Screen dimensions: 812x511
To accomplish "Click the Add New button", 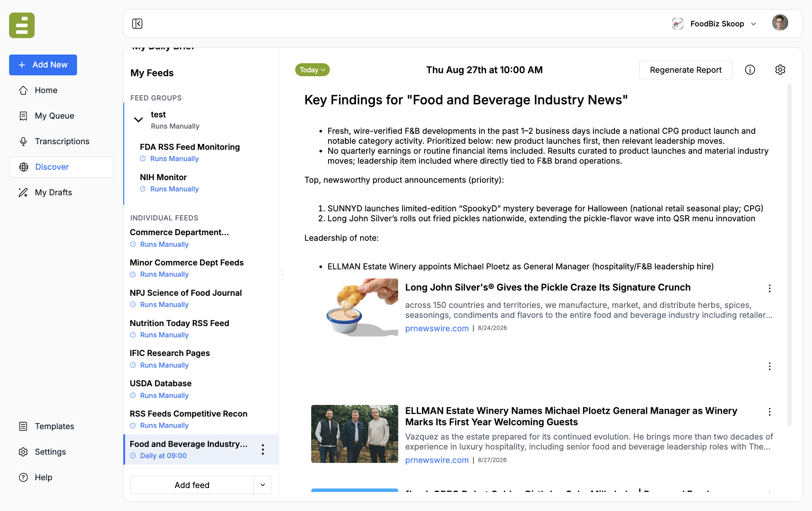I will click(43, 65).
